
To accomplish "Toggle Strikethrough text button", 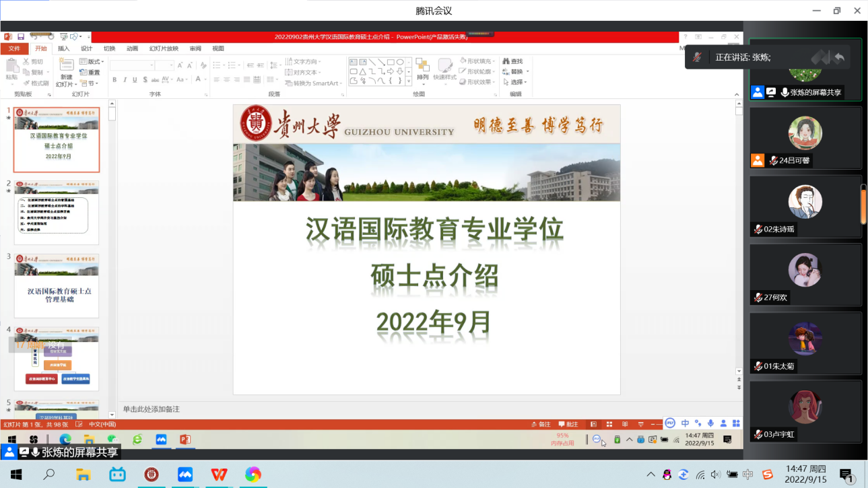I will [x=156, y=79].
